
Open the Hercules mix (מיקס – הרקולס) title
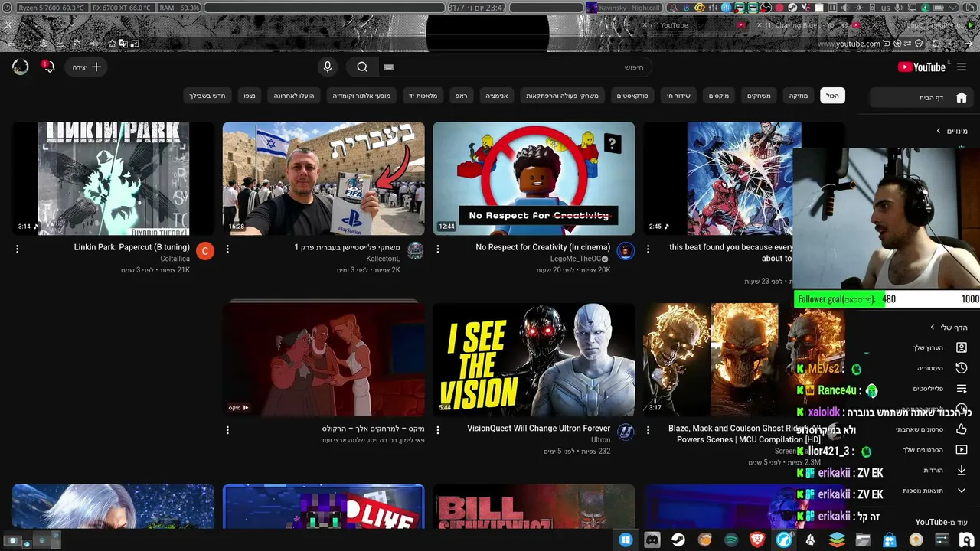pyautogui.click(x=374, y=429)
